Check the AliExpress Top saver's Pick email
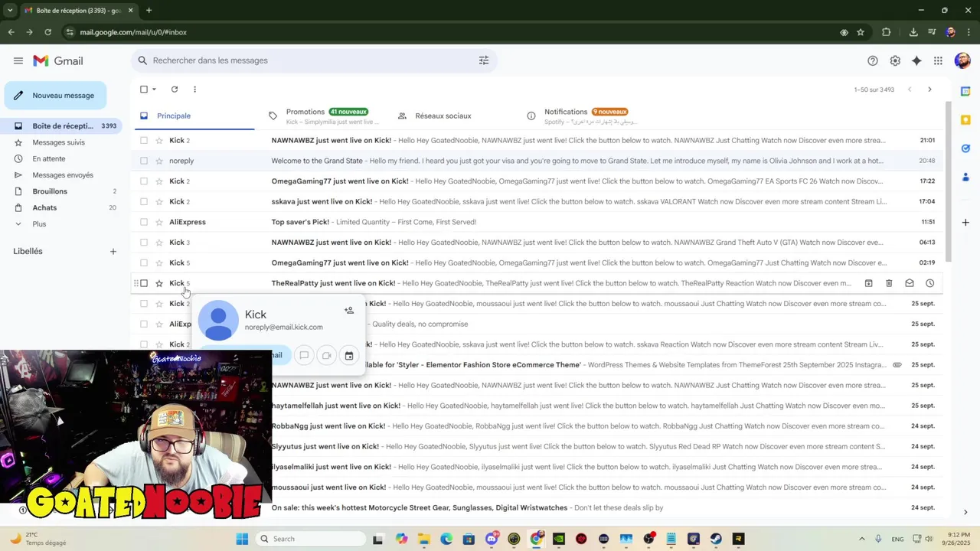Viewport: 980px width, 551px height. point(144,222)
